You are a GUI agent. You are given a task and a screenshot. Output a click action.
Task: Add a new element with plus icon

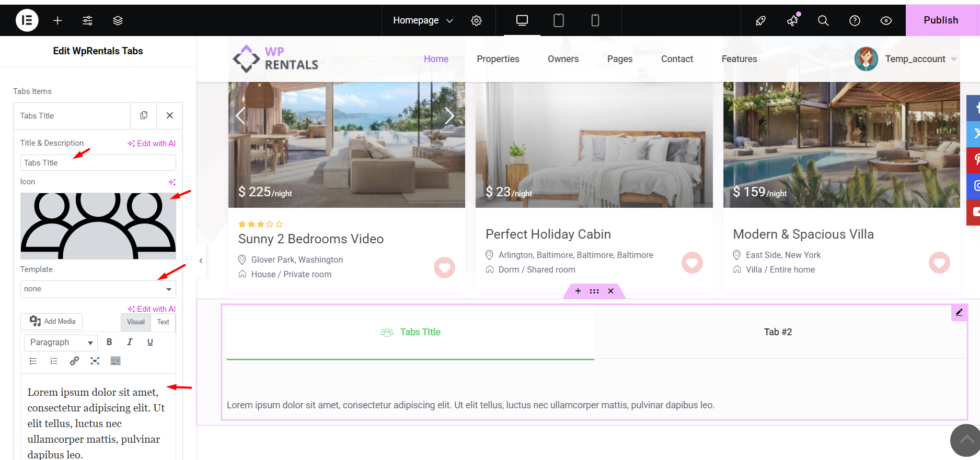click(57, 20)
